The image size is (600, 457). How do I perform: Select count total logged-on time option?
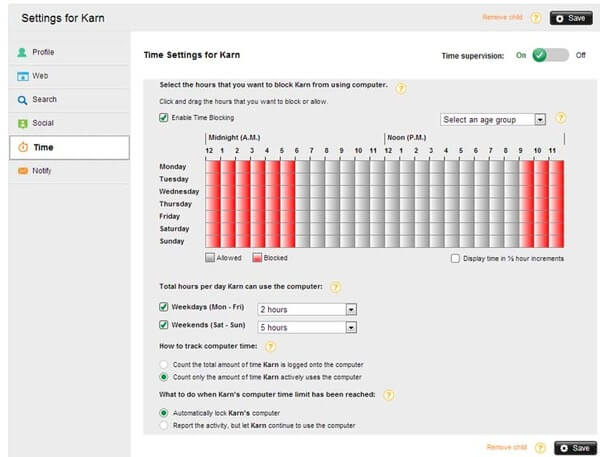coord(164,364)
